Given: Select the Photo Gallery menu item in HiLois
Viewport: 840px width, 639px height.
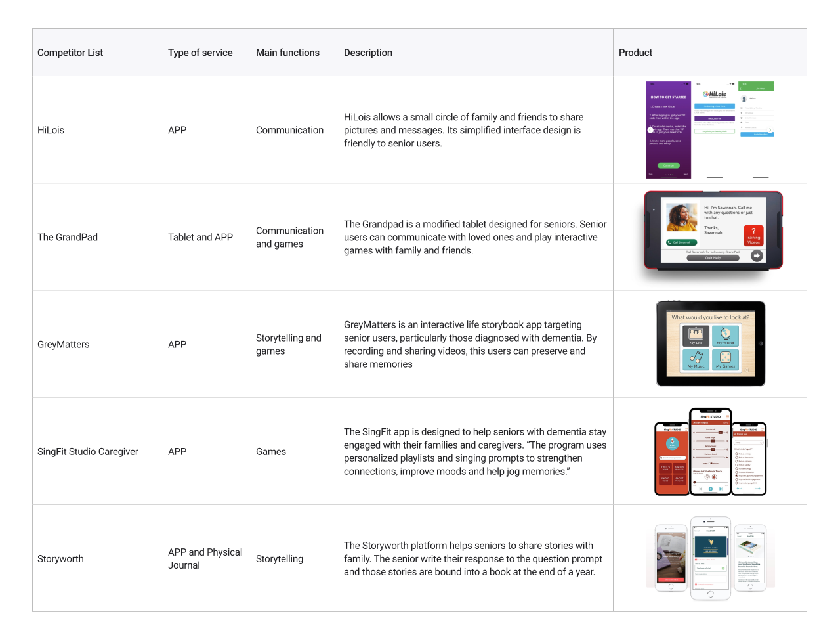Looking at the screenshot, I should 753,108.
